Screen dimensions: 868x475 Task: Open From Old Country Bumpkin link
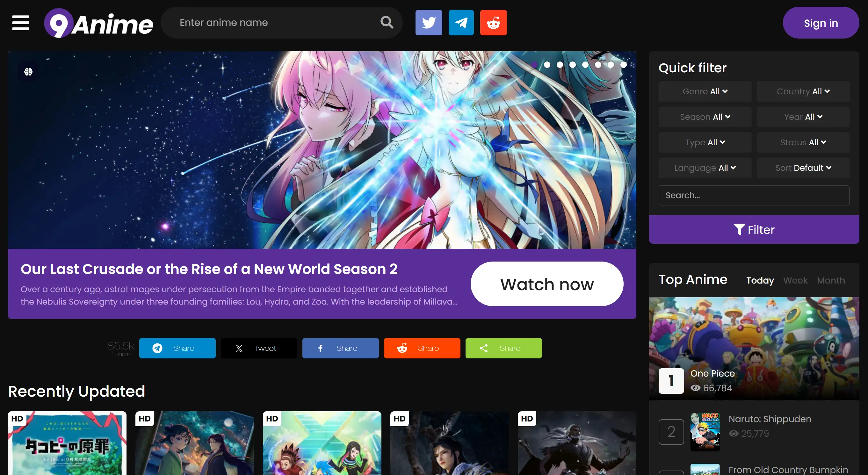788,469
